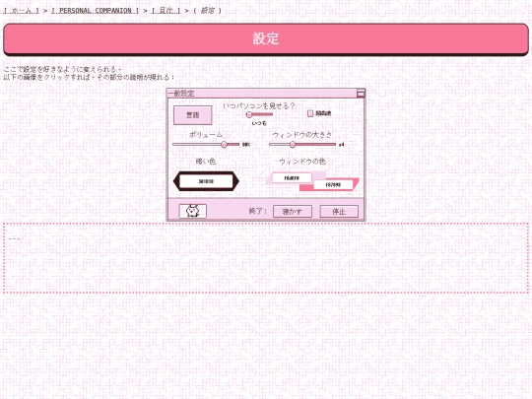Click the window minimize icon in settings titlebar
The height and width of the screenshot is (399, 532).
click(361, 94)
